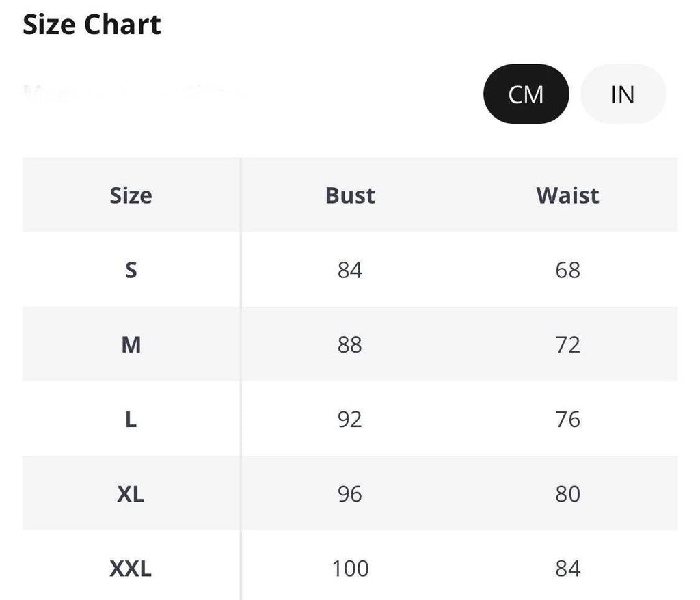Select the Waist column header
Viewport: 700px width, 600px height.
click(567, 195)
